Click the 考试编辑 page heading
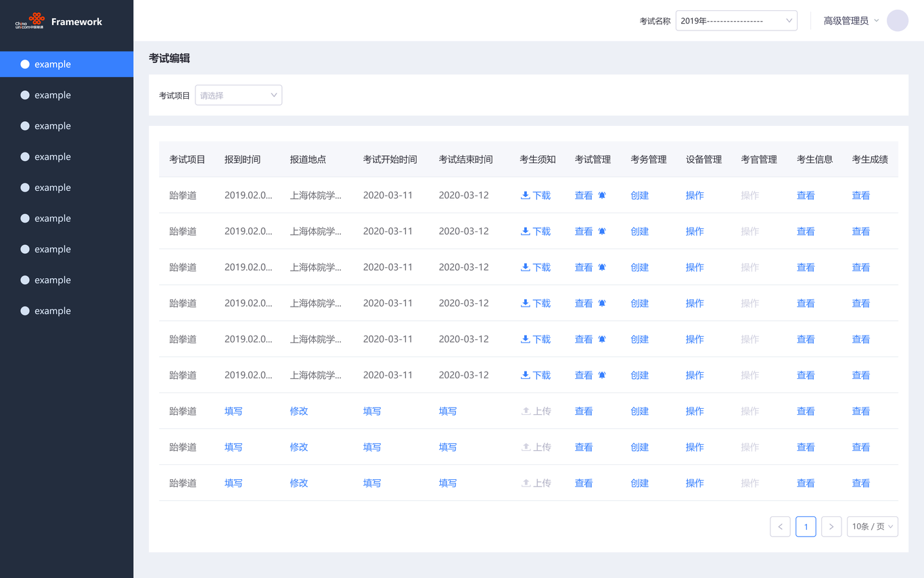Viewport: 924px width, 578px height. point(169,58)
